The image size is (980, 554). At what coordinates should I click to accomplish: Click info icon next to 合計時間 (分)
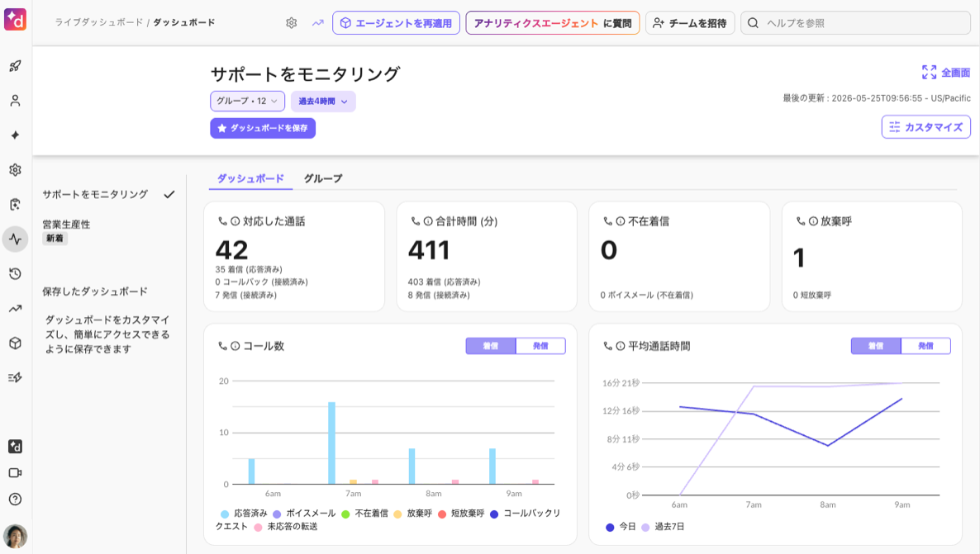tap(428, 221)
